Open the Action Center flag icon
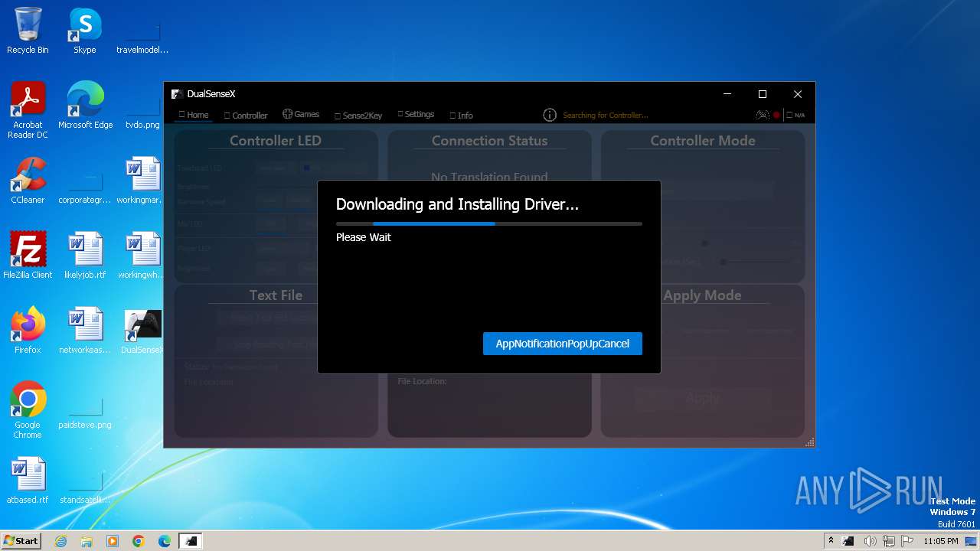The height and width of the screenshot is (551, 980). [x=906, y=541]
